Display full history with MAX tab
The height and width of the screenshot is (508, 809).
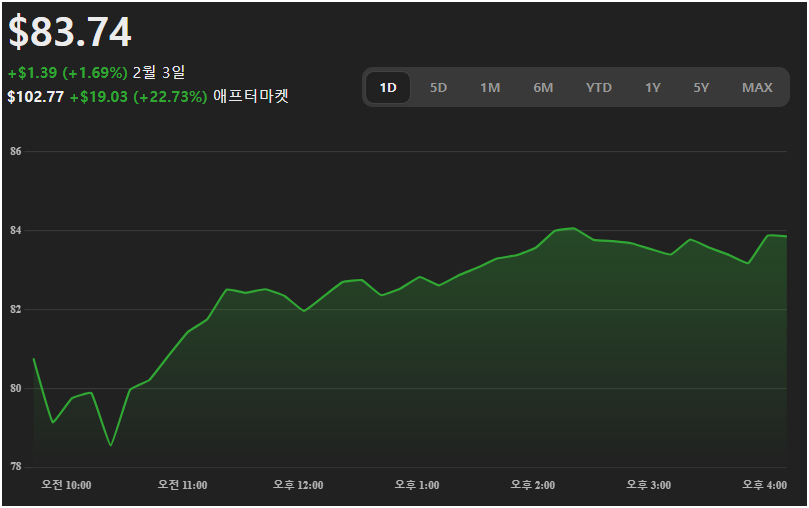(757, 88)
